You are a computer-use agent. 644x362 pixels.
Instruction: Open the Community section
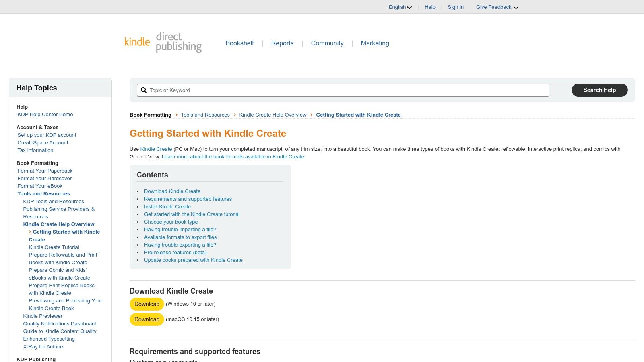click(327, 43)
